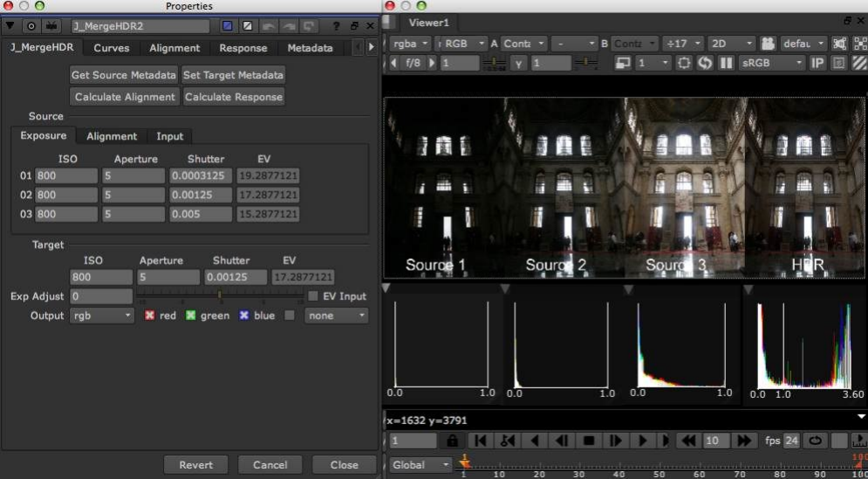The image size is (868, 479).
Task: Jump to the first frame
Action: (480, 441)
